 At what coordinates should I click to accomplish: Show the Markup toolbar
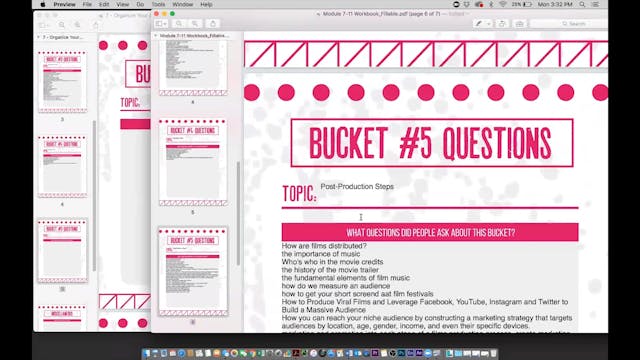point(520,24)
